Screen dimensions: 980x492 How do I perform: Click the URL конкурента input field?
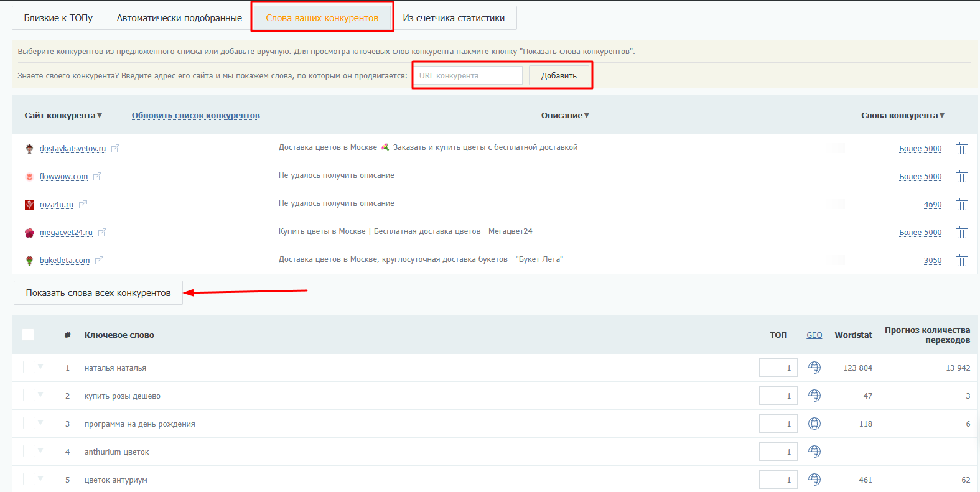(x=468, y=75)
